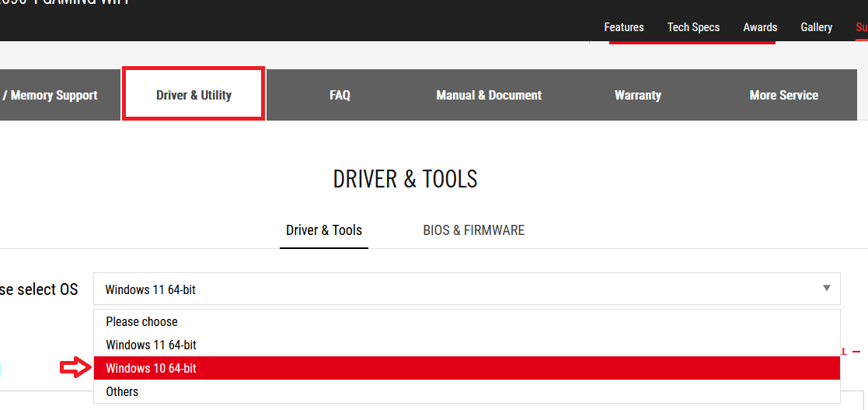The height and width of the screenshot is (410, 868).
Task: Open the Manual & Document section
Action: (x=489, y=95)
